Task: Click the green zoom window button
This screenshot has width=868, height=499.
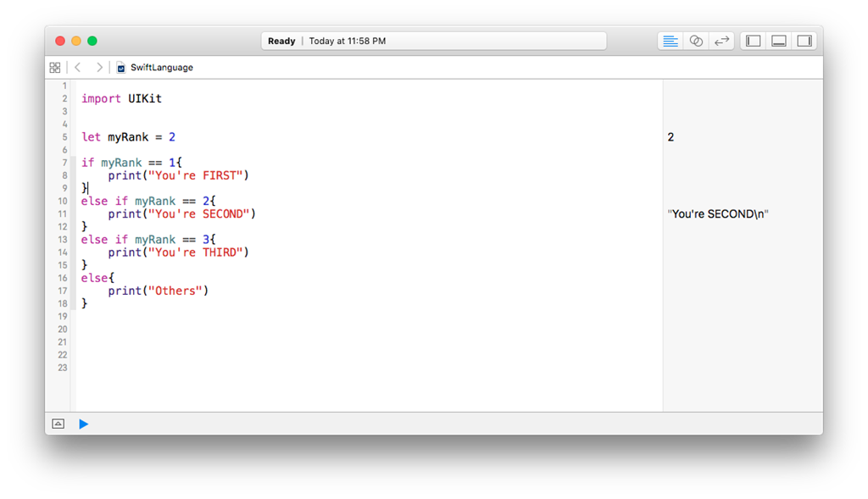Action: pyautogui.click(x=92, y=41)
